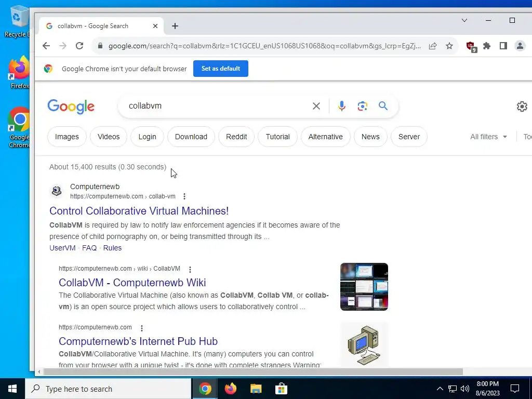The image size is (532, 399).
Task: Open Microsoft Store from the taskbar
Action: pyautogui.click(x=281, y=389)
